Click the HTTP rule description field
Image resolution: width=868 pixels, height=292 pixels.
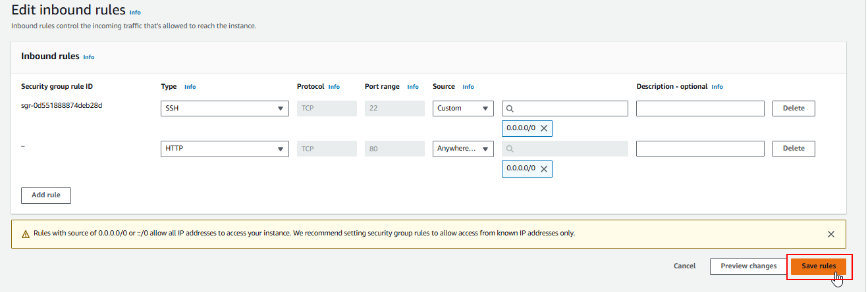[x=700, y=149]
